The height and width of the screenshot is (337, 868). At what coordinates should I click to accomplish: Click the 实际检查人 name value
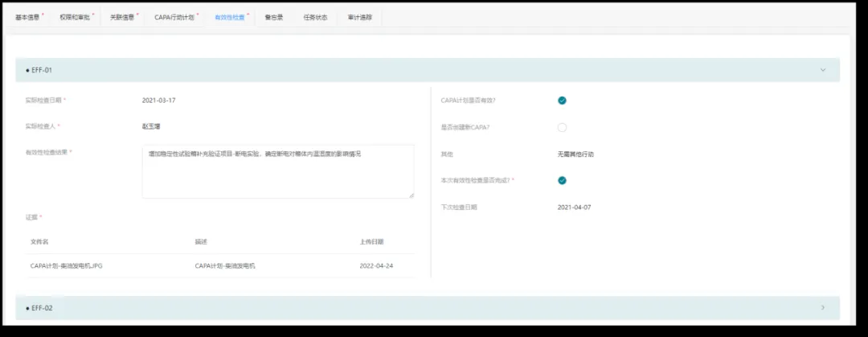(151, 126)
